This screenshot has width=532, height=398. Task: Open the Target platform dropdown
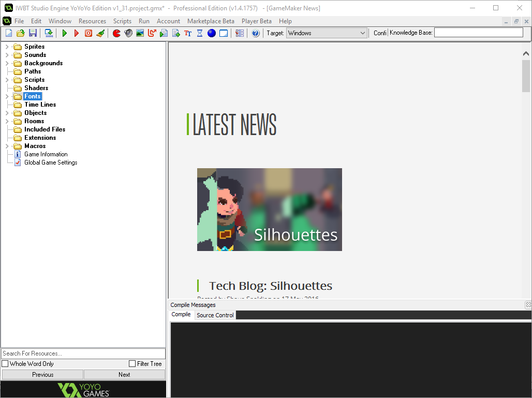coord(327,33)
